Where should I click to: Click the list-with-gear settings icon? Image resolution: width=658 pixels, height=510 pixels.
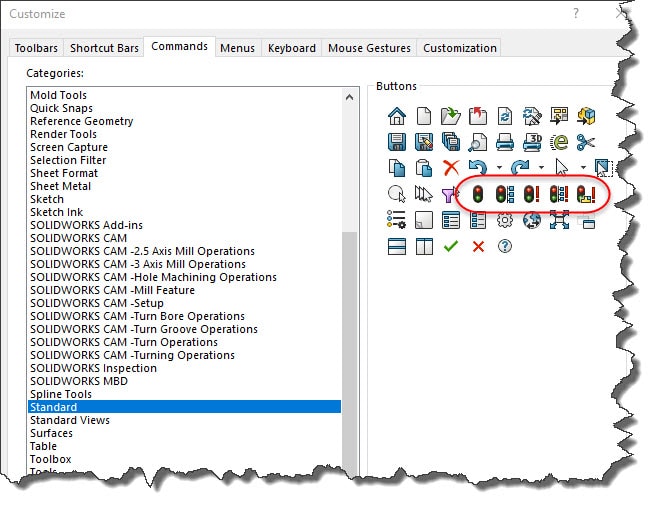pos(397,220)
